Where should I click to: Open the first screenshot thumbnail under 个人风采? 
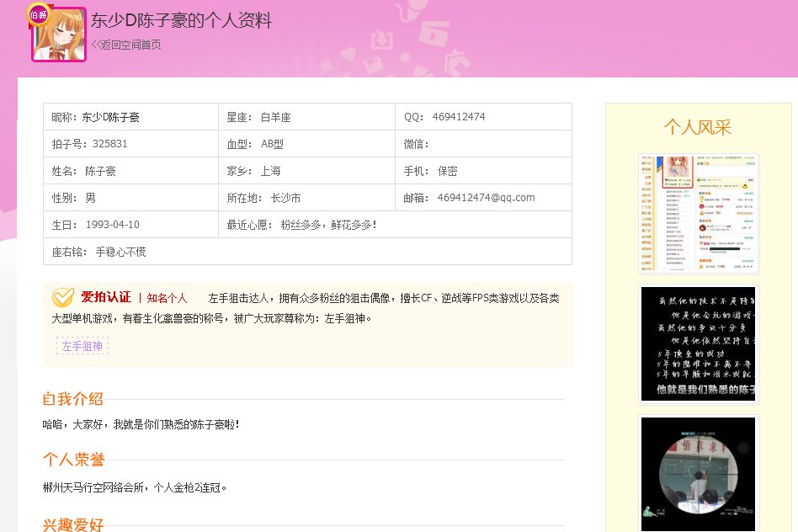(x=699, y=213)
